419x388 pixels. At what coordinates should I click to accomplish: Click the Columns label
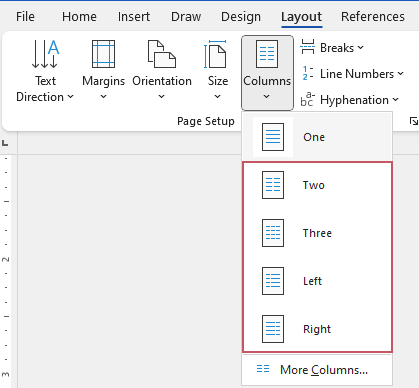[267, 81]
